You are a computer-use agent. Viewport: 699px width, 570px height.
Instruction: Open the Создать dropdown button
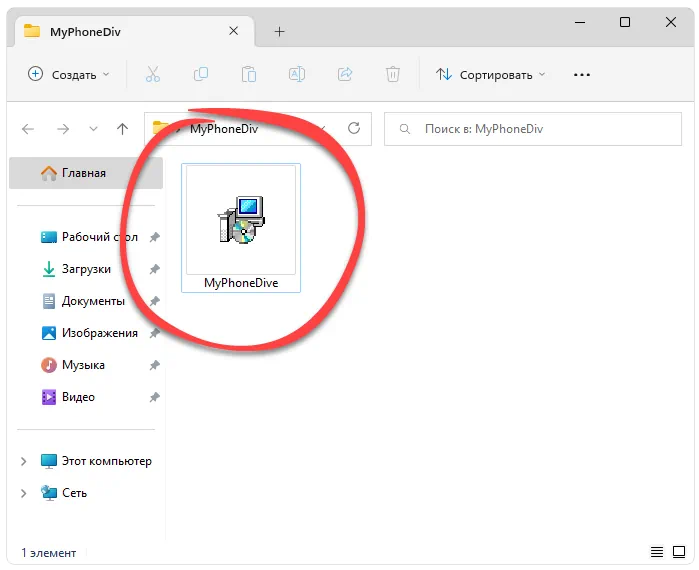point(68,74)
